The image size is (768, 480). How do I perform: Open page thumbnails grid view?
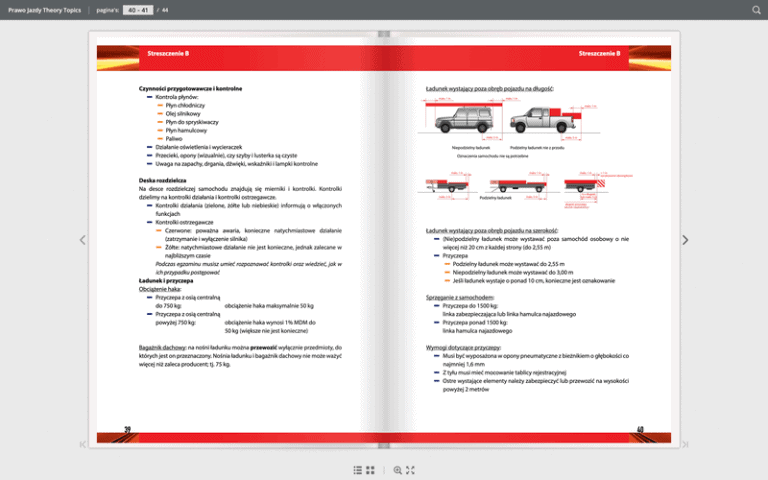click(371, 469)
